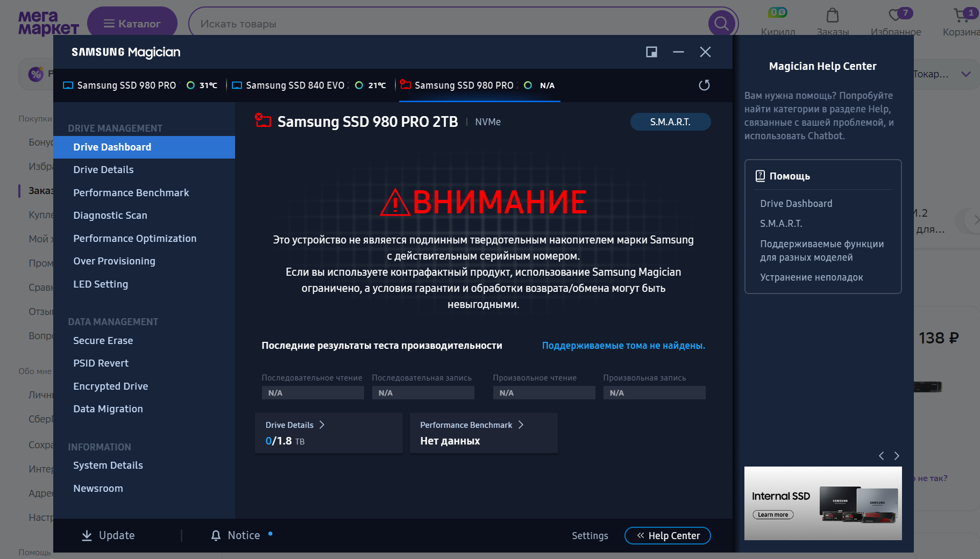Click the red warning triangle icon
Screen dimensions: 980x559
tap(395, 202)
